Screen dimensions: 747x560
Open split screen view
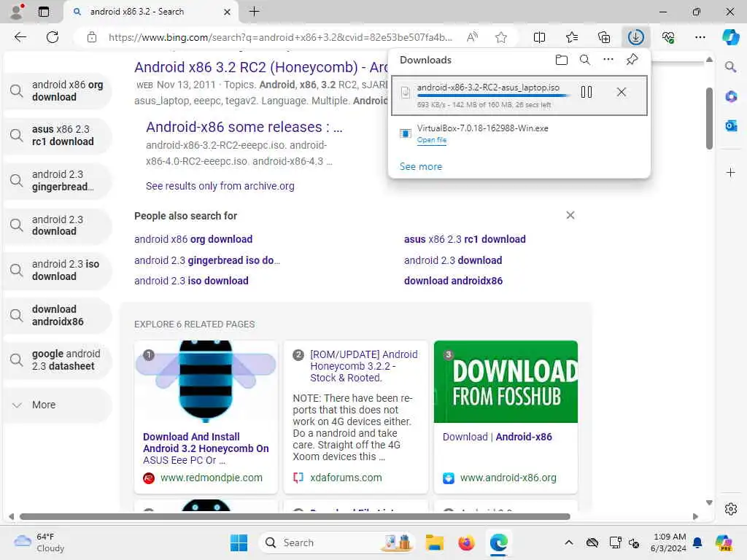click(x=539, y=37)
